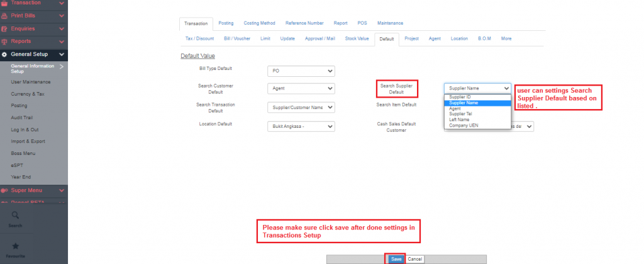Open the Bill Type Default dropdown
This screenshot has width=644, height=264.
301,71
